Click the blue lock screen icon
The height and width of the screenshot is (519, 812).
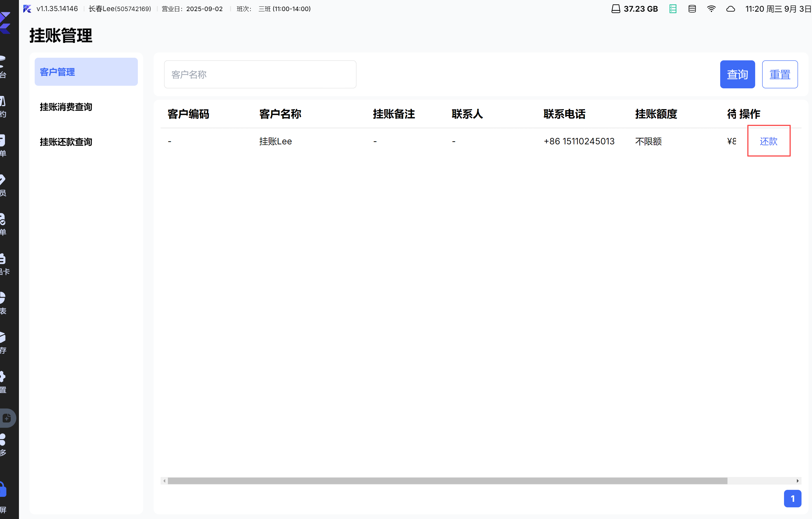3,489
